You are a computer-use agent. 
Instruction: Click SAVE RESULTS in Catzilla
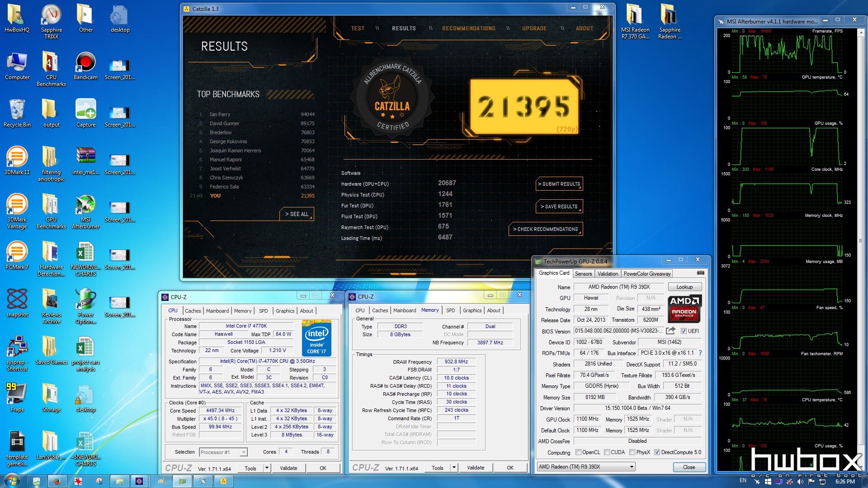pyautogui.click(x=559, y=206)
